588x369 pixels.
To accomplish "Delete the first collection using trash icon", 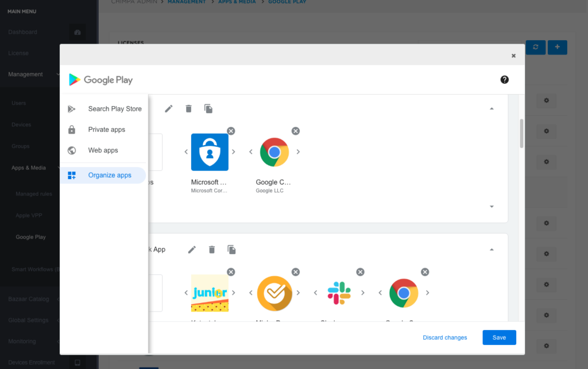I will (x=188, y=108).
